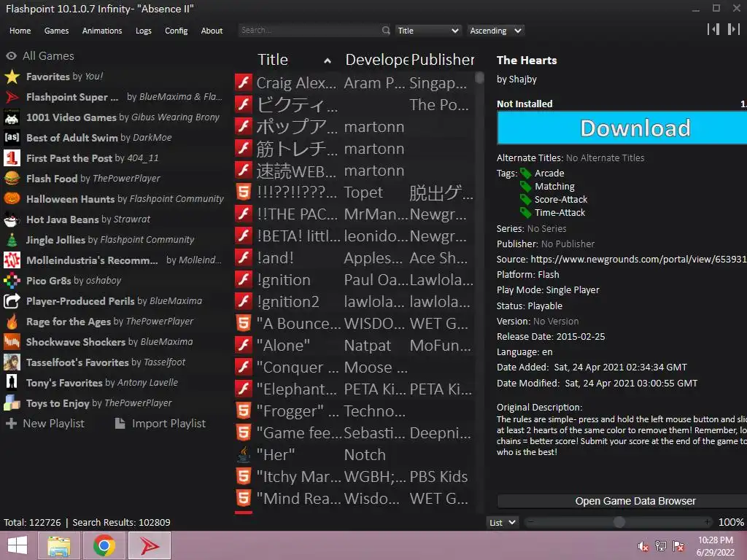This screenshot has width=747, height=560.
Task: Click the First Past the Post icon
Action: tap(12, 158)
